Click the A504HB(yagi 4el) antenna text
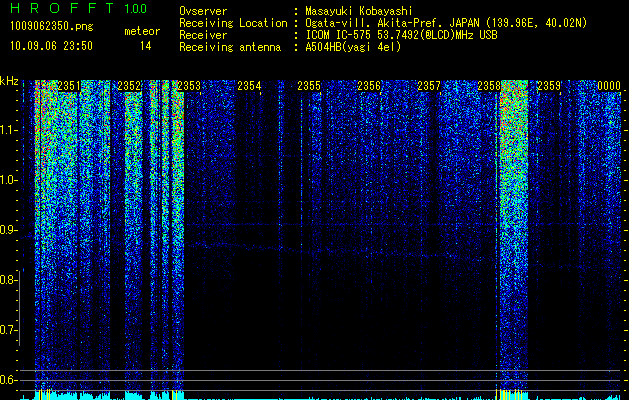The width and height of the screenshot is (629, 400). (353, 47)
